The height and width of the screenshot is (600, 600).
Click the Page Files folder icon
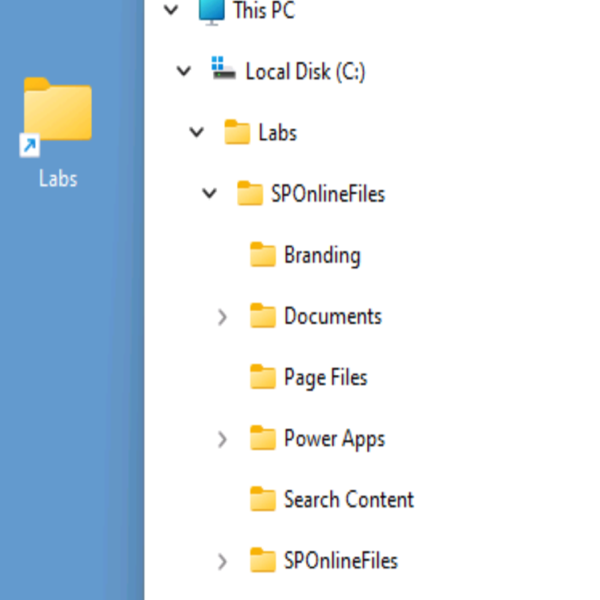click(x=263, y=377)
